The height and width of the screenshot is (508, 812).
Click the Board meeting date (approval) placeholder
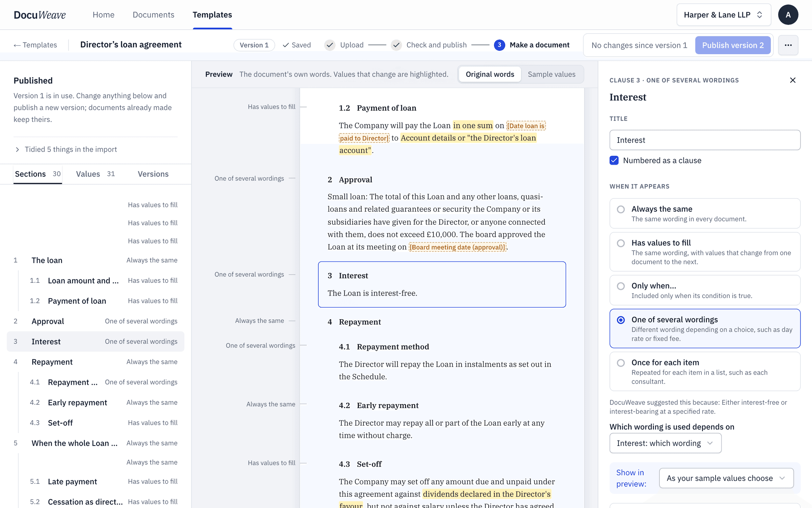tap(457, 247)
